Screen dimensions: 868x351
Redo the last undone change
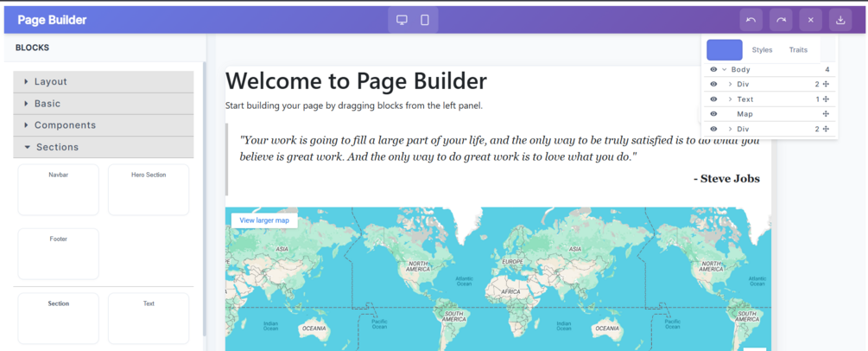click(x=781, y=20)
